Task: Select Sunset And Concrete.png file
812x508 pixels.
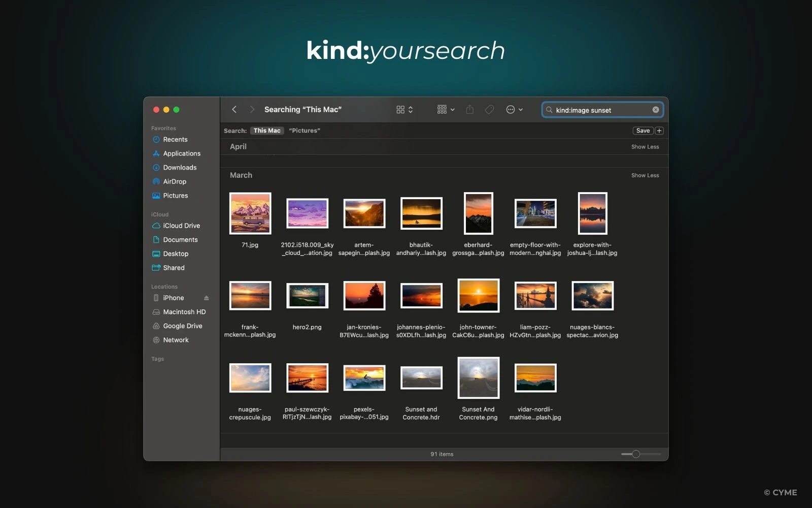Action: click(x=479, y=378)
